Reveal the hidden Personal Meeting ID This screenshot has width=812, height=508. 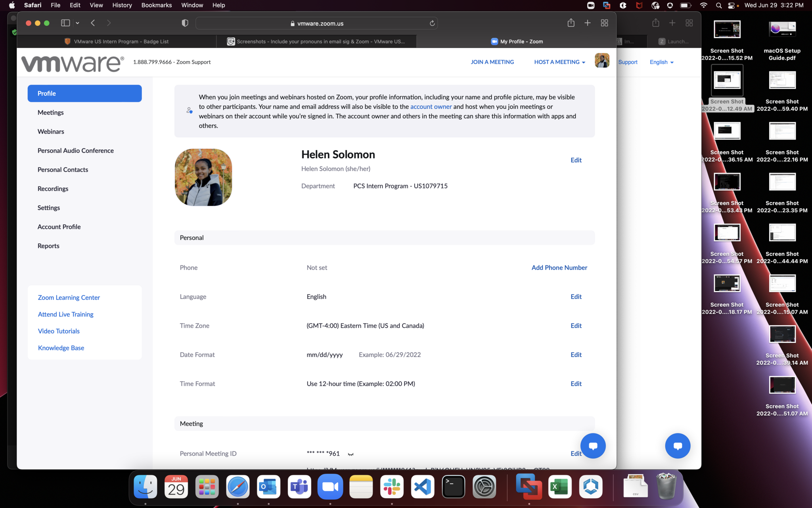[x=350, y=454]
